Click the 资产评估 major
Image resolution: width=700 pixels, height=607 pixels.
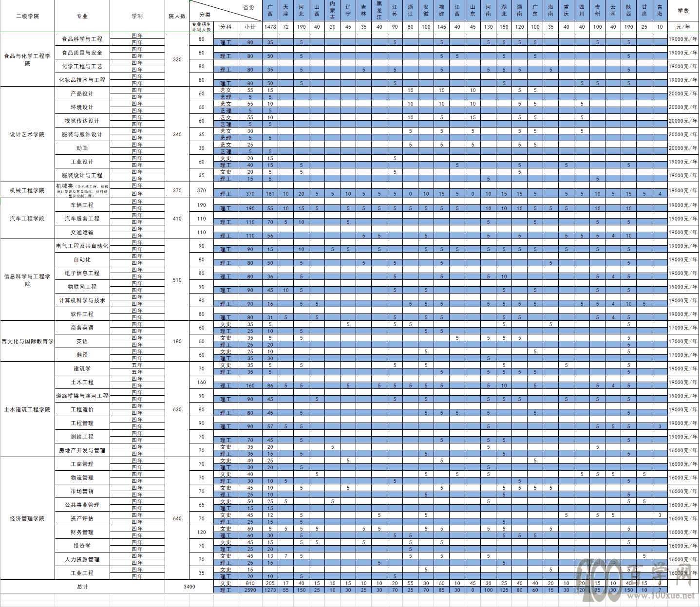pyautogui.click(x=82, y=518)
